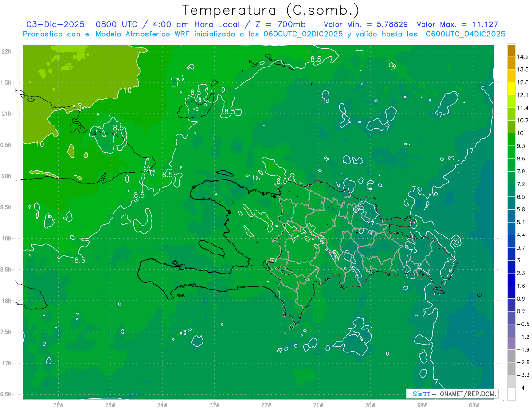Click the '6.5N' latitude axis label
Screen dimensions: 532x411
coord(7,395)
